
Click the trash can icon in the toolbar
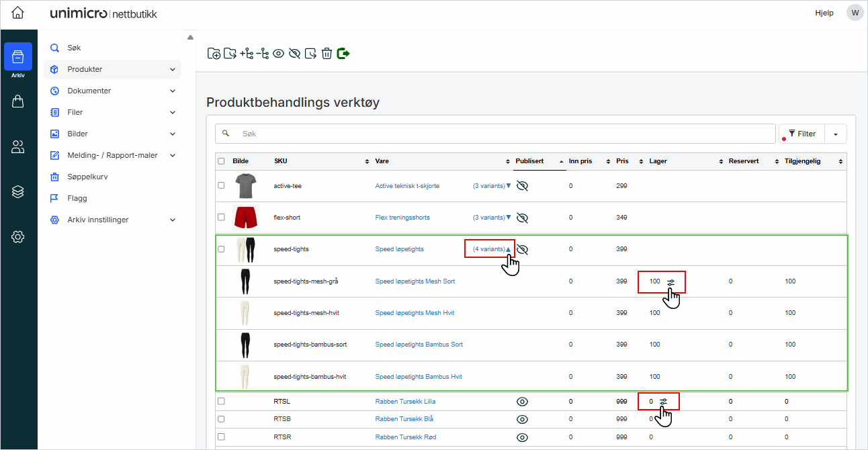(327, 54)
